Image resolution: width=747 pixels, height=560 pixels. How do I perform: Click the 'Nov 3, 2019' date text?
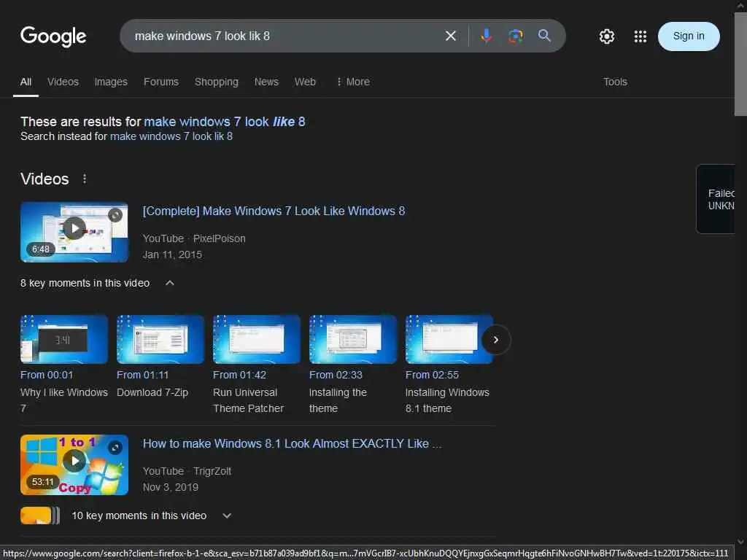pos(171,488)
